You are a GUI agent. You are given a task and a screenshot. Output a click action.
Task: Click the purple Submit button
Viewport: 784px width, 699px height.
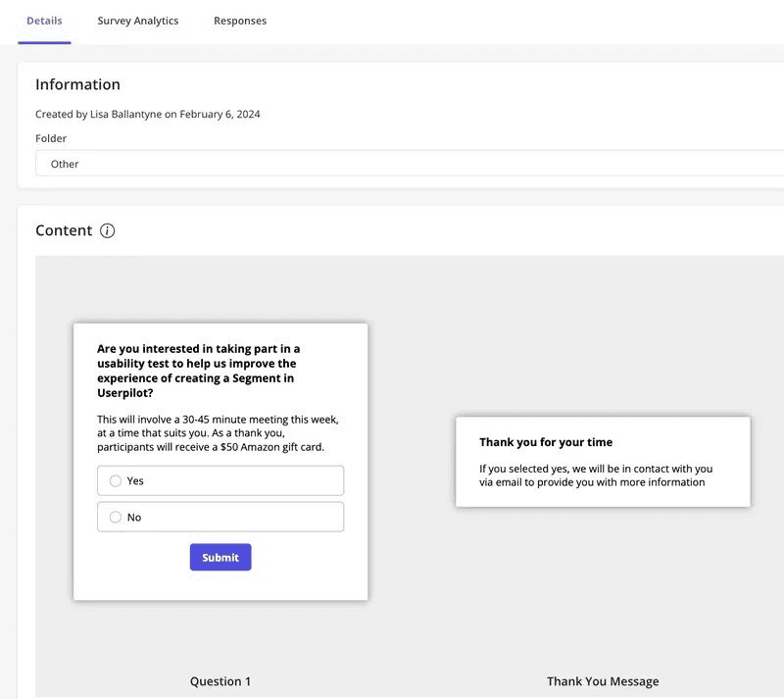tap(220, 557)
